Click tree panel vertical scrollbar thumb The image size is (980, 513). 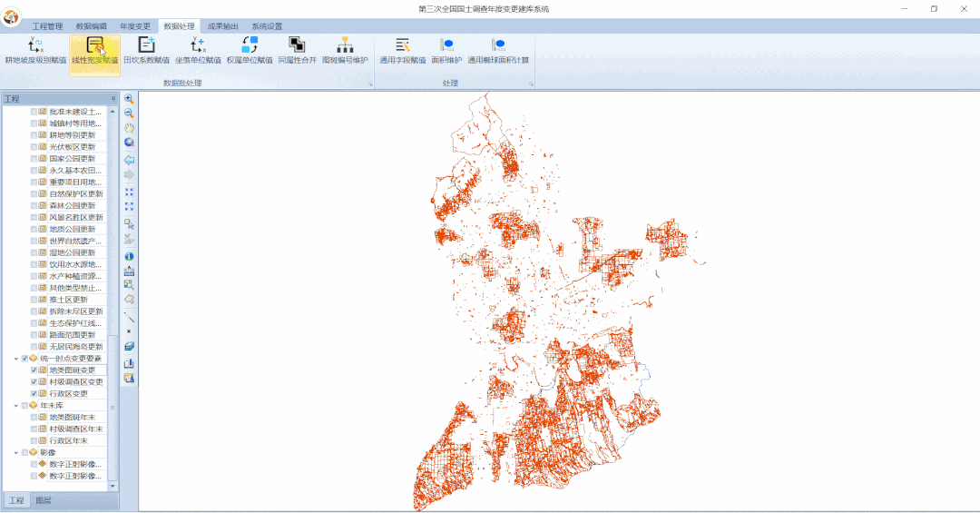(x=113, y=407)
